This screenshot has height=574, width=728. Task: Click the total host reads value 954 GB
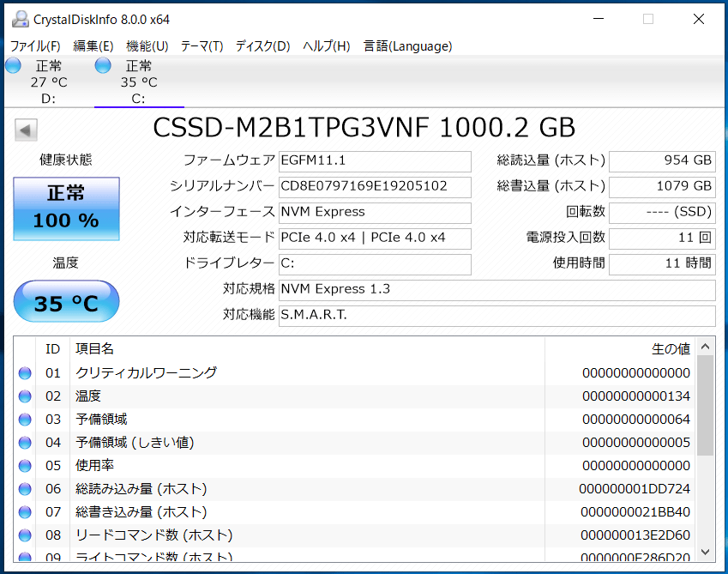(x=662, y=161)
